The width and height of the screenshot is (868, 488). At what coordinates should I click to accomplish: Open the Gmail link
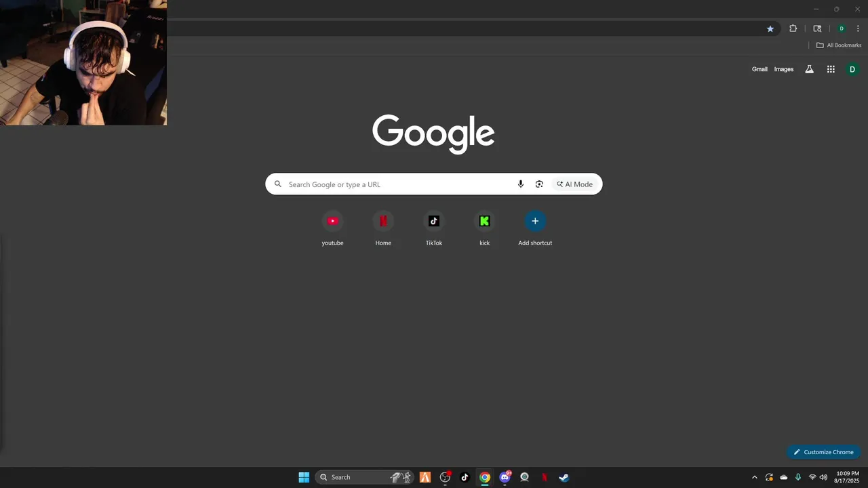click(x=759, y=69)
